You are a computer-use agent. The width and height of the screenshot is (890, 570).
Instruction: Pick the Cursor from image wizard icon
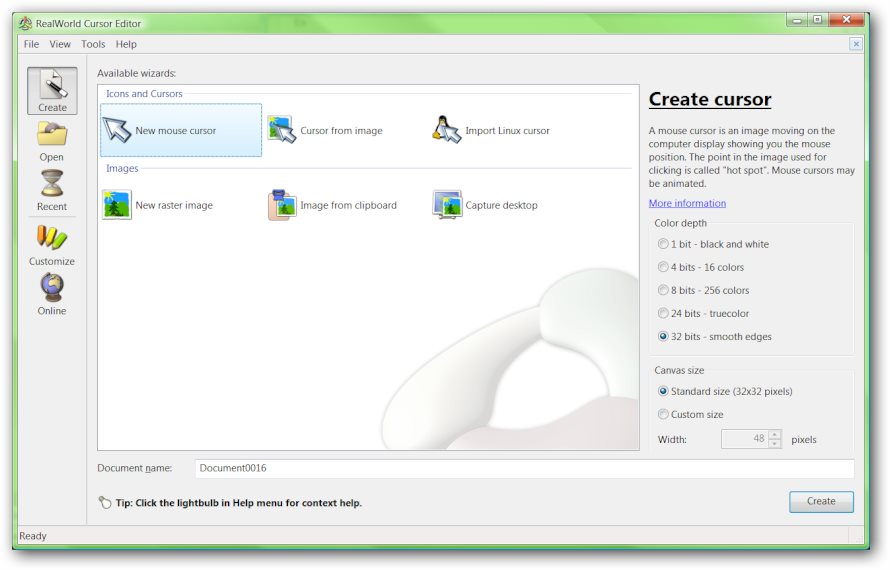[282, 130]
